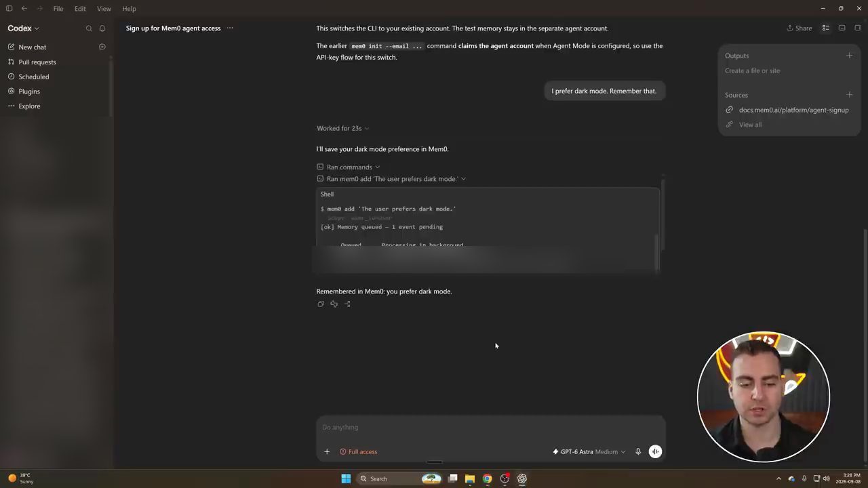868x488 pixels.
Task: Open thread options next to the chat title
Action: (230, 28)
